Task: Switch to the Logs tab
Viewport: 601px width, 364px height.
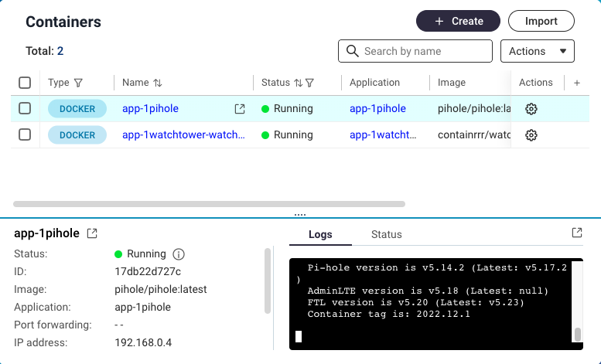Action: click(x=320, y=234)
